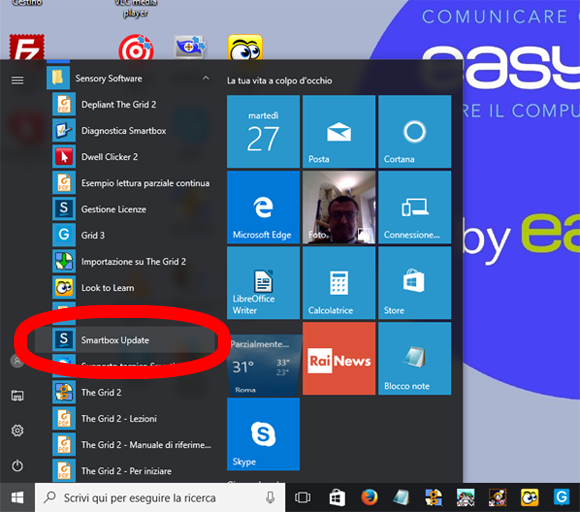Click the Dwell Clicker 2 icon

[64, 157]
